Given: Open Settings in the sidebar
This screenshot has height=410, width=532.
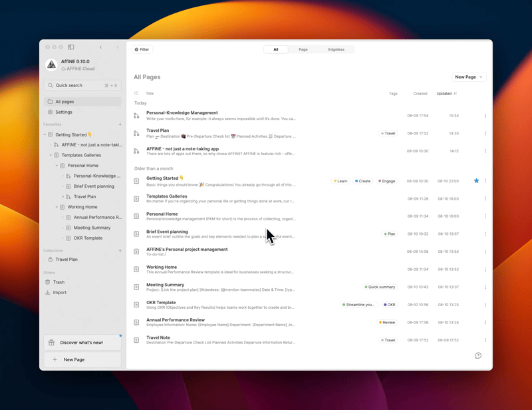Looking at the screenshot, I should [82, 112].
